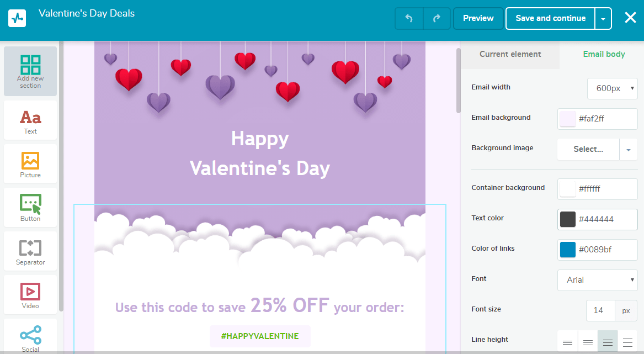Click the Add new section icon
This screenshot has height=354, width=644.
coord(30,65)
